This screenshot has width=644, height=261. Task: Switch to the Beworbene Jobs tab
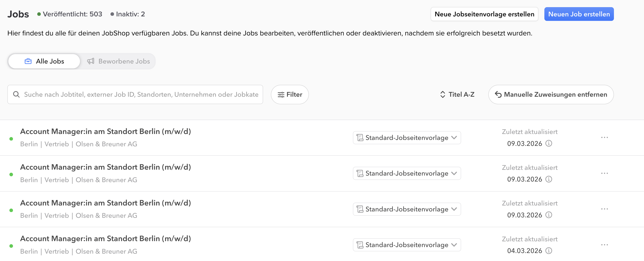point(118,61)
